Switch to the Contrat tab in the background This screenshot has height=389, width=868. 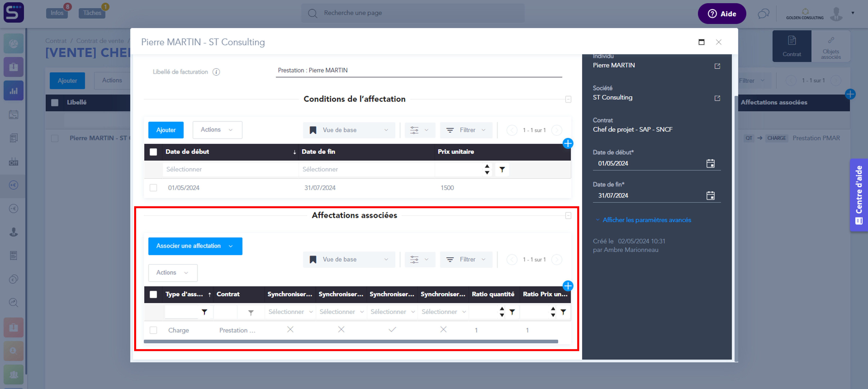point(791,47)
